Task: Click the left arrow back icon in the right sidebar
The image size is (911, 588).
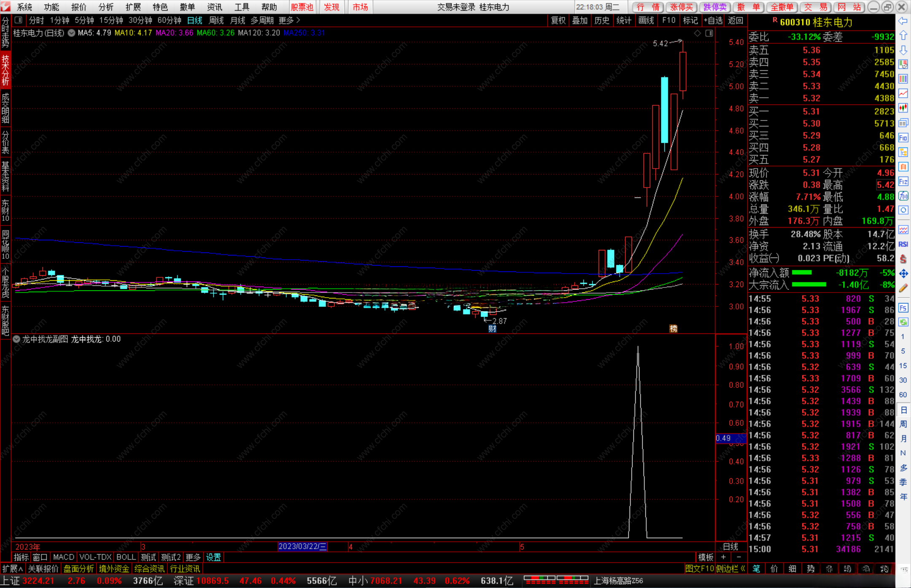Action: 903,21
